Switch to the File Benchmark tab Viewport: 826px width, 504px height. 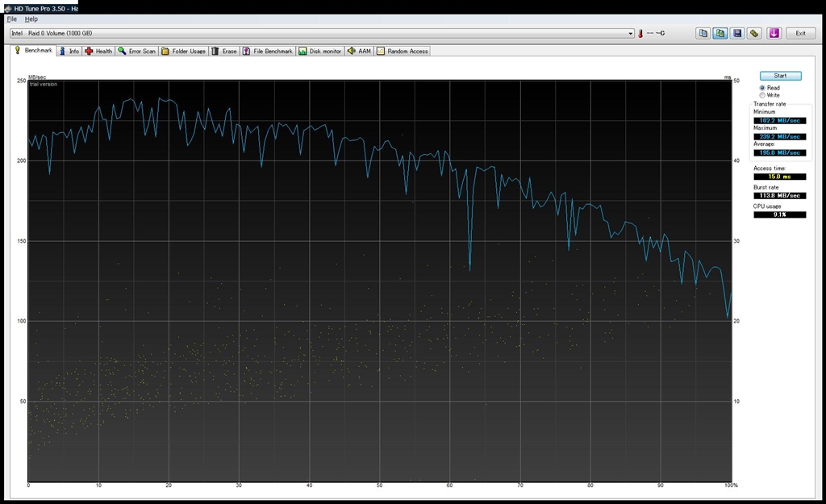[268, 51]
